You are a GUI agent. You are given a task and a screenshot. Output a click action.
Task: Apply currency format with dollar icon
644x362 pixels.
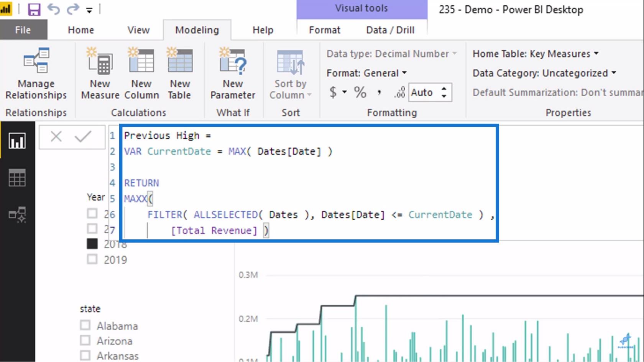pos(333,92)
